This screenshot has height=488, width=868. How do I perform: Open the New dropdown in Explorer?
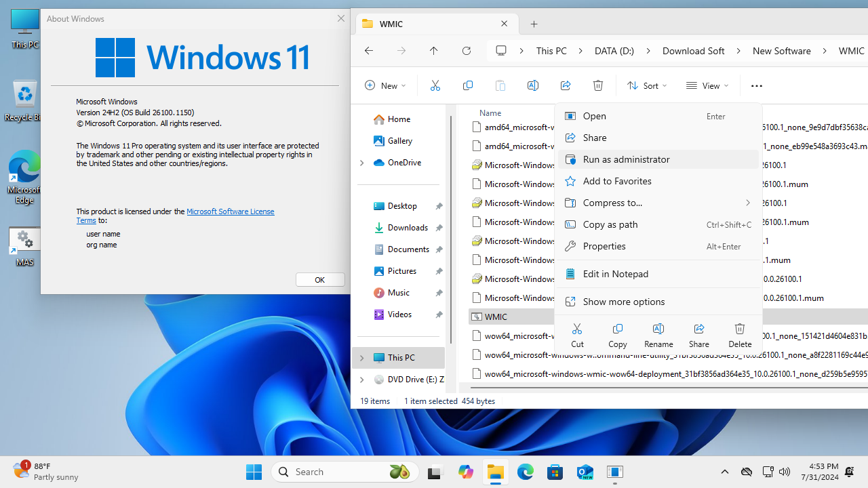(384, 85)
